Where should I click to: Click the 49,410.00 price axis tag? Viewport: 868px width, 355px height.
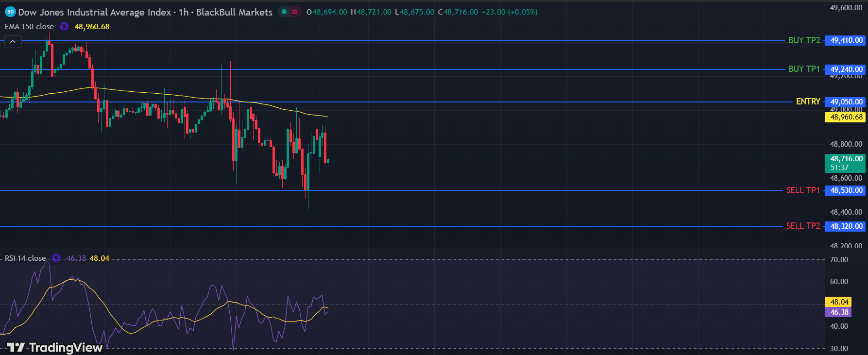coord(846,40)
